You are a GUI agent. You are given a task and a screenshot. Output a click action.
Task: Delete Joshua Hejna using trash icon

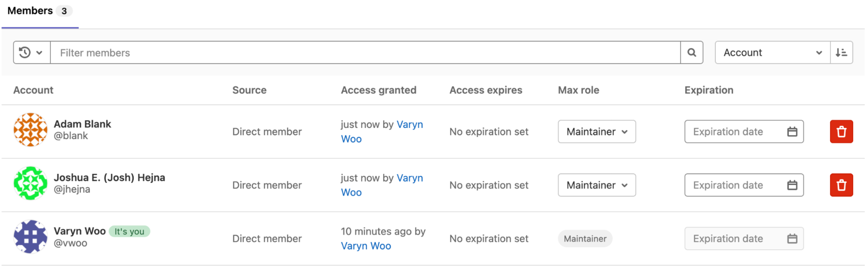[842, 185]
